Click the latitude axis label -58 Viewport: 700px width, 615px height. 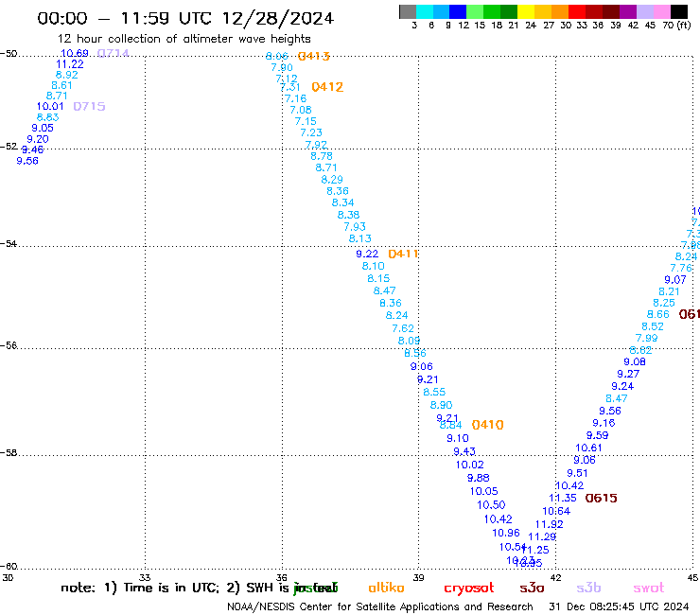click(9, 453)
